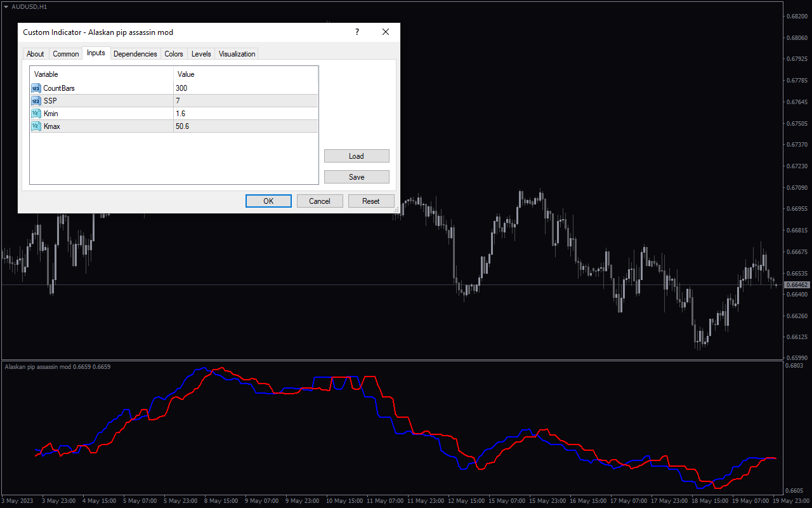Switch to the Common tab
This screenshot has width=812, height=508.
(x=66, y=54)
